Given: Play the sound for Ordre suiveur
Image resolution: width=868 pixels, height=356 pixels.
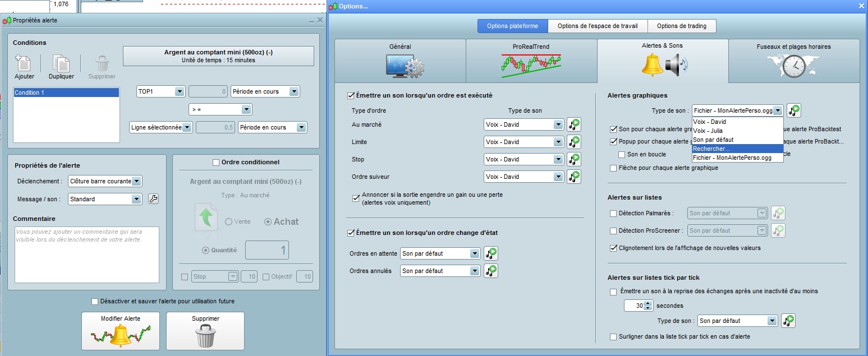Looking at the screenshot, I should [x=573, y=177].
